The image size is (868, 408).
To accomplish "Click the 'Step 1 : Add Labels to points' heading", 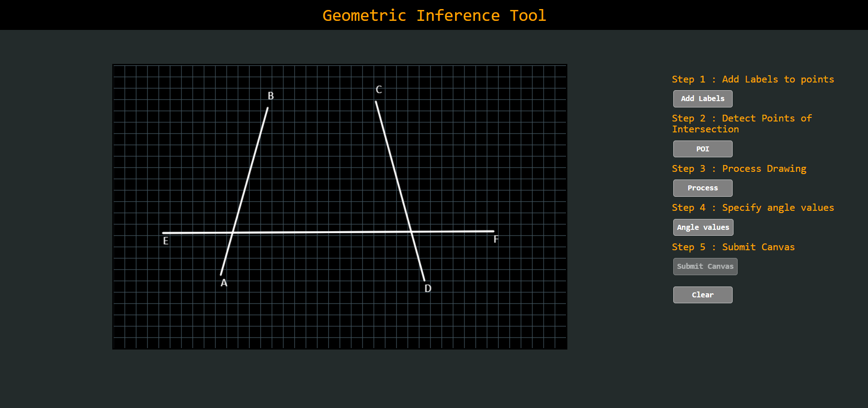I will tap(753, 79).
